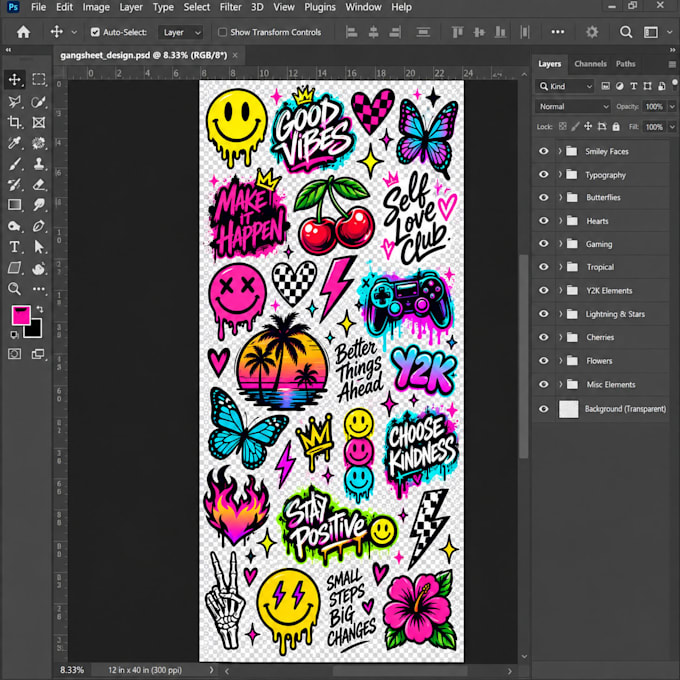The width and height of the screenshot is (680, 680).
Task: Select the Rectangular Marquee tool
Action: tap(39, 79)
